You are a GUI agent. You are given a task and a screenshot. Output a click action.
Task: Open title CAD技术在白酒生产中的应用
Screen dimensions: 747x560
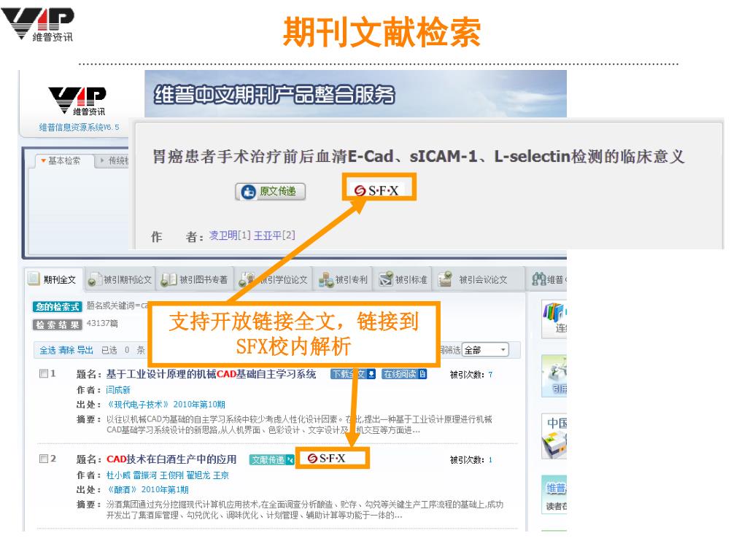(171, 459)
